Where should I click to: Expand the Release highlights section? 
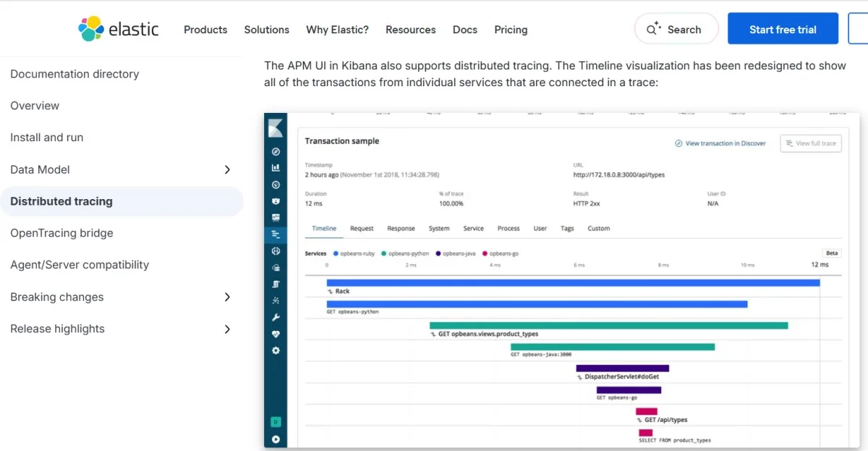(x=227, y=329)
